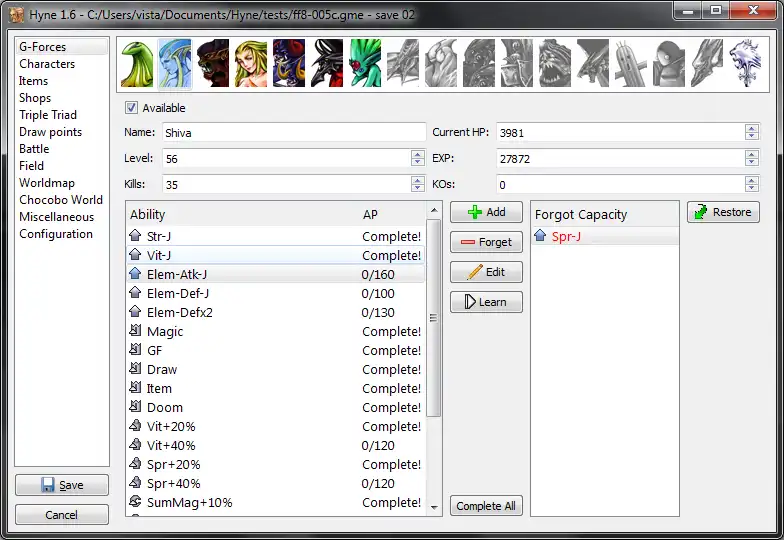Select the greyed Tonberry portrait
Image resolution: width=784 pixels, height=540 pixels.
pyautogui.click(x=669, y=64)
